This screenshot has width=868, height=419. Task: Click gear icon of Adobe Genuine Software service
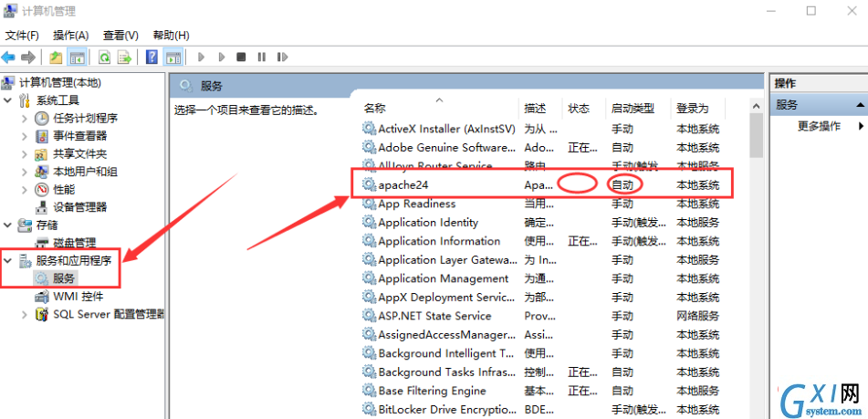(369, 147)
